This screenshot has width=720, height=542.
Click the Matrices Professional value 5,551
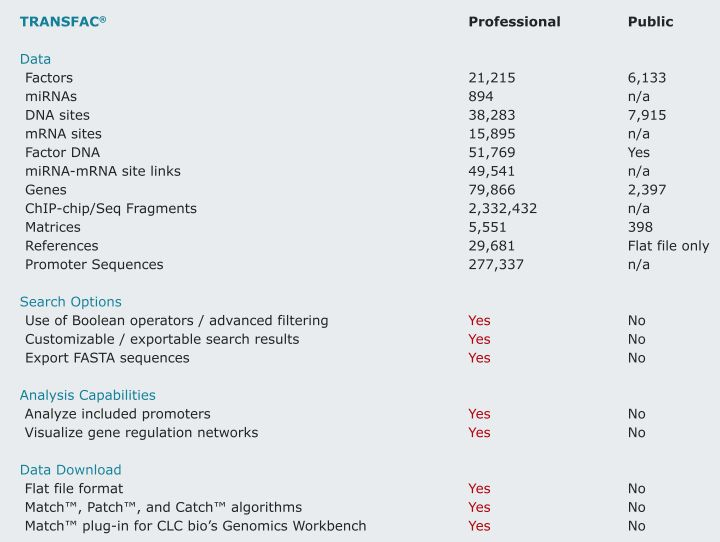coord(488,228)
